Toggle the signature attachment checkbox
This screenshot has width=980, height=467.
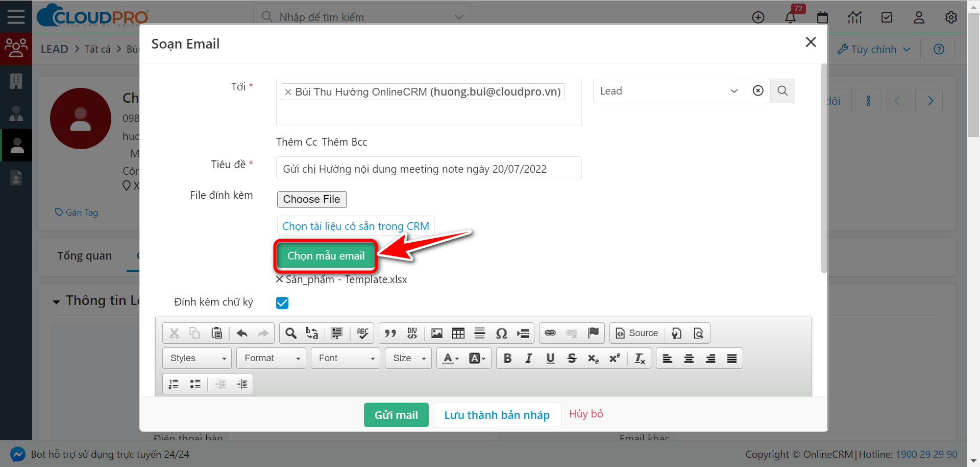(x=282, y=303)
